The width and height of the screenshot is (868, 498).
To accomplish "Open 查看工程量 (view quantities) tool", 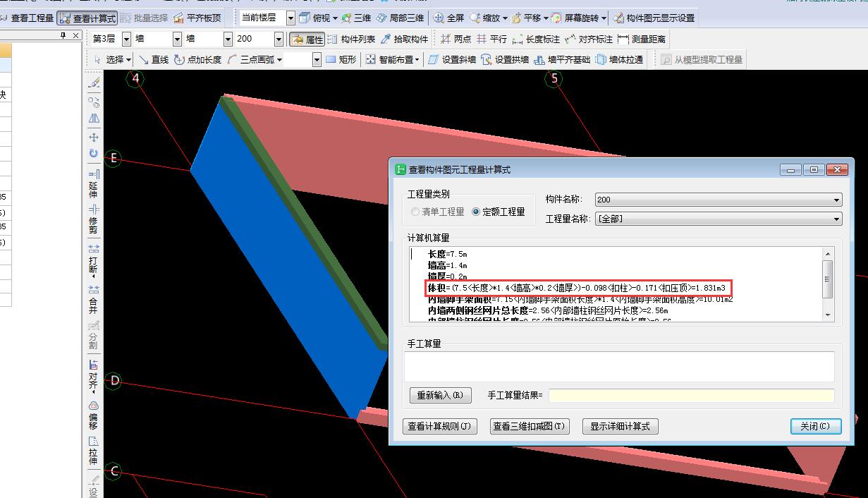I will pos(27,18).
